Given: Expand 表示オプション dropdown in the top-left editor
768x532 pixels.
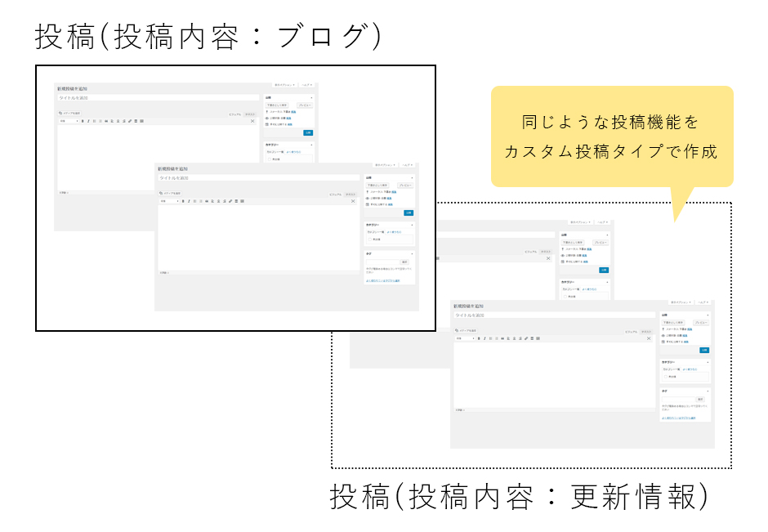Looking at the screenshot, I should coord(284,84).
